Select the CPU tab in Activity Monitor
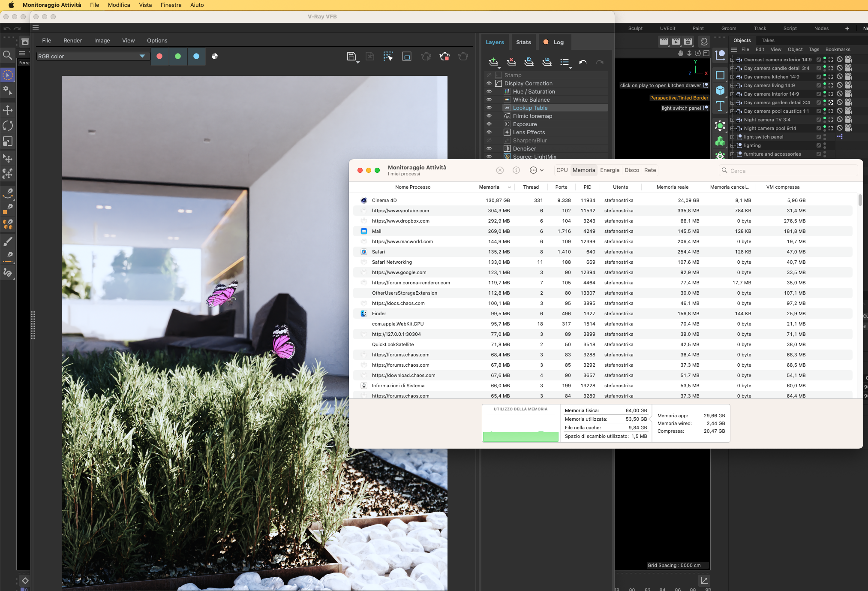Image resolution: width=868 pixels, height=591 pixels. (x=562, y=170)
